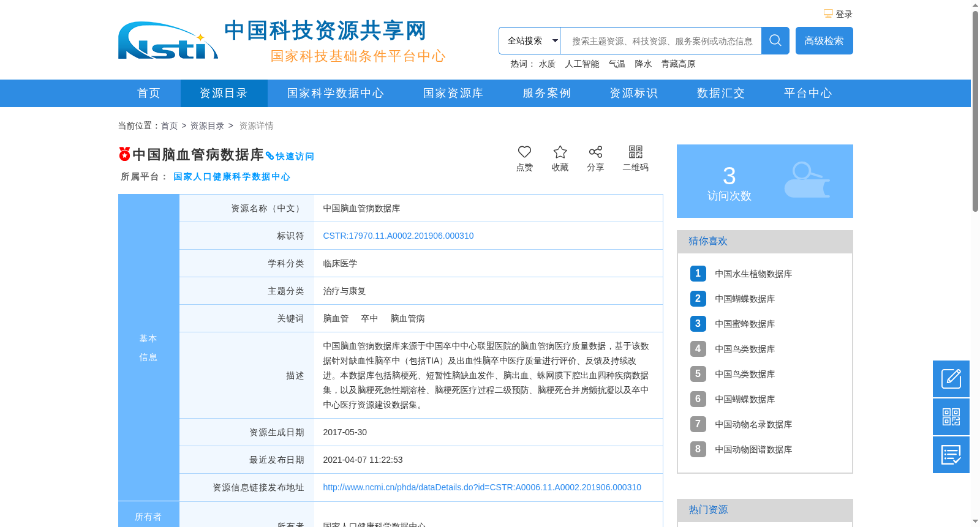Click the scrollbar down arrow
Viewport: 980px width, 527px height.
point(975,521)
